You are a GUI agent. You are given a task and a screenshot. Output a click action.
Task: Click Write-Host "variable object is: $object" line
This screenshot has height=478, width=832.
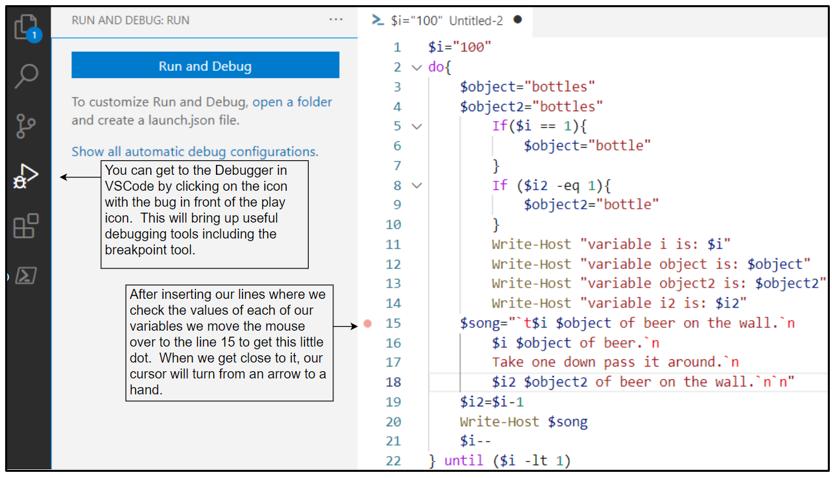point(651,264)
